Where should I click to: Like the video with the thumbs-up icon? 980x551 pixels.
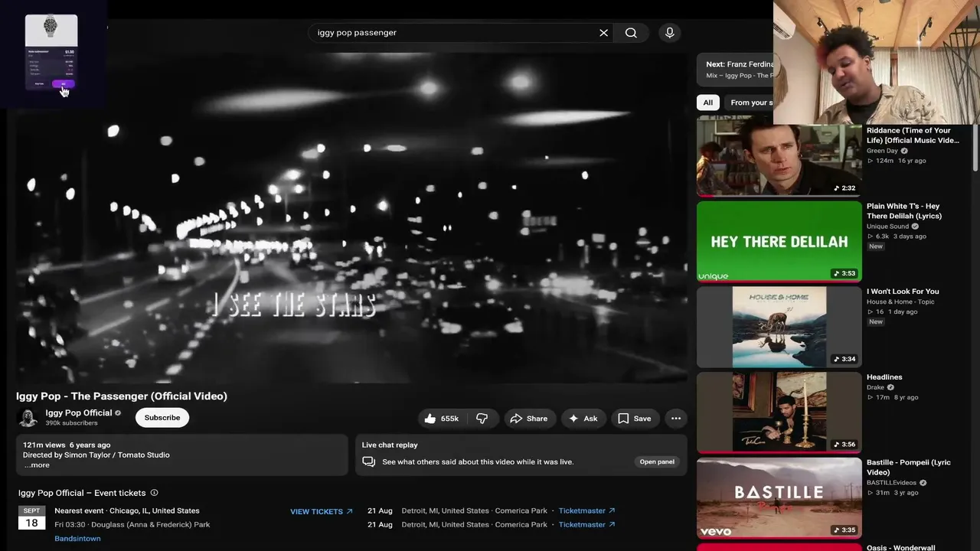430,419
